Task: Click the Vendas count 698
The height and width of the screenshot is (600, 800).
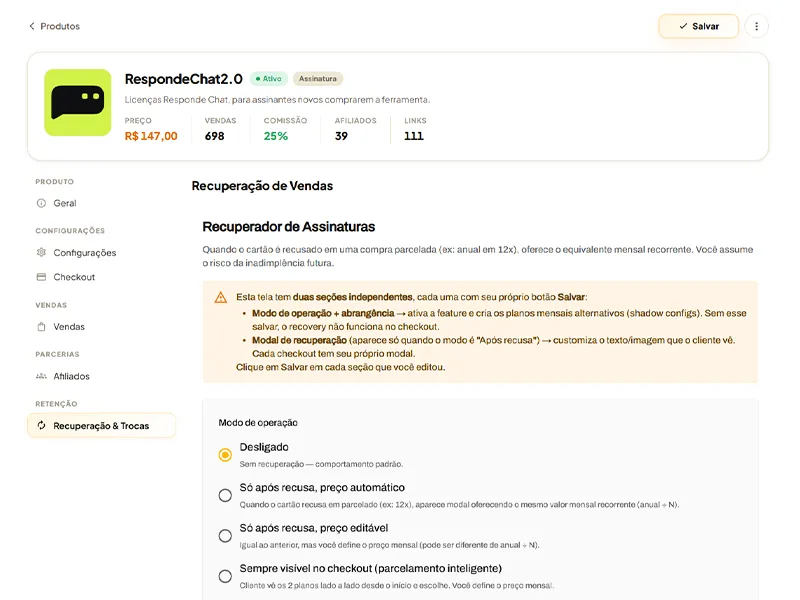Action: pos(214,136)
